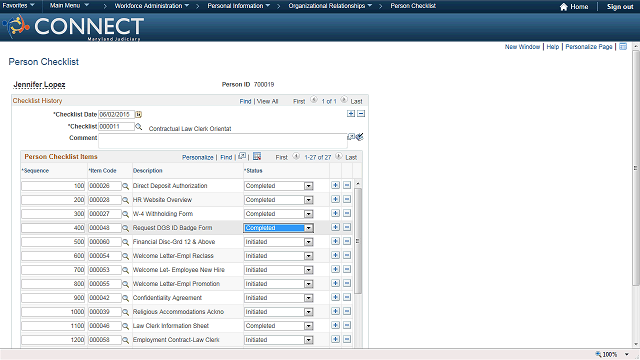Open the Organizational Relationships breadcrumb menu

coord(330,6)
